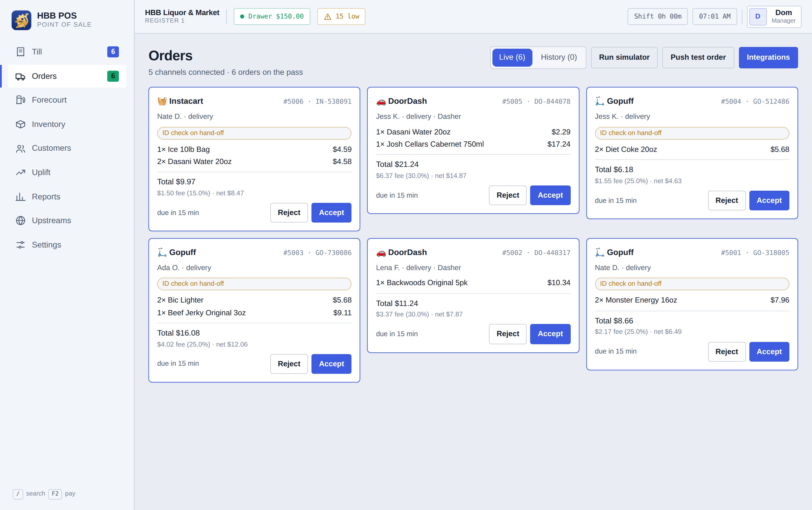812x510 pixels.
Task: Accept DoorDash order #5005
Action: click(550, 195)
